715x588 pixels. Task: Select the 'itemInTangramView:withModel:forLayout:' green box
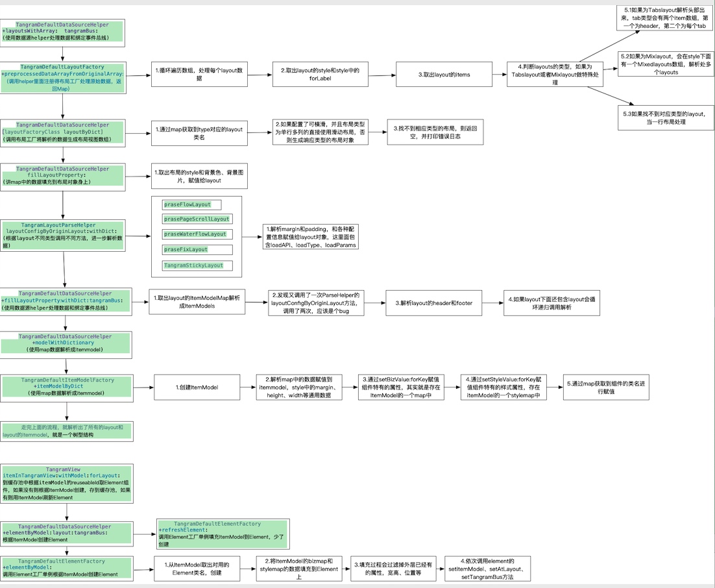pos(67,484)
